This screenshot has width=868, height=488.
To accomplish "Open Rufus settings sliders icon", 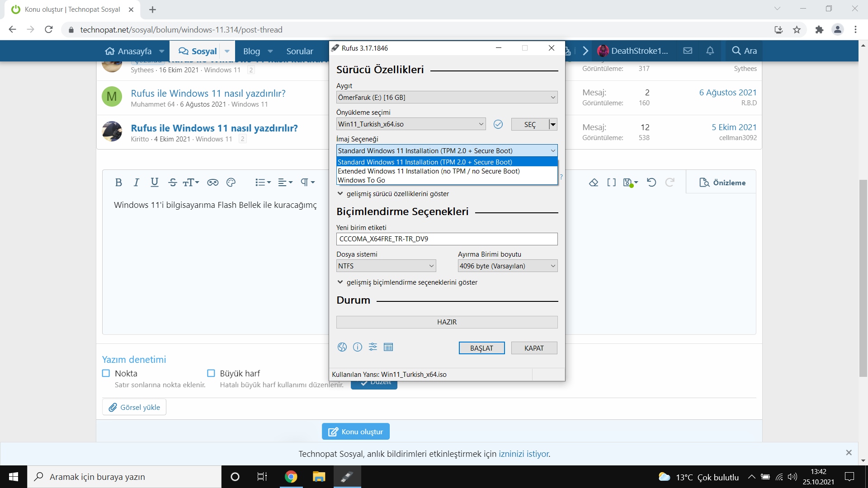I will [373, 347].
